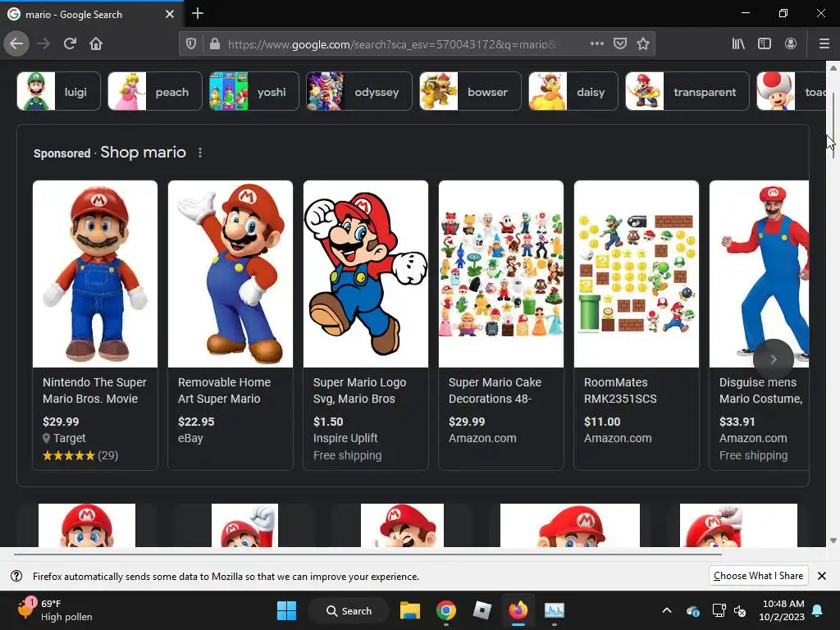Open Google Chrome from taskbar
This screenshot has height=630, width=840.
[445, 610]
